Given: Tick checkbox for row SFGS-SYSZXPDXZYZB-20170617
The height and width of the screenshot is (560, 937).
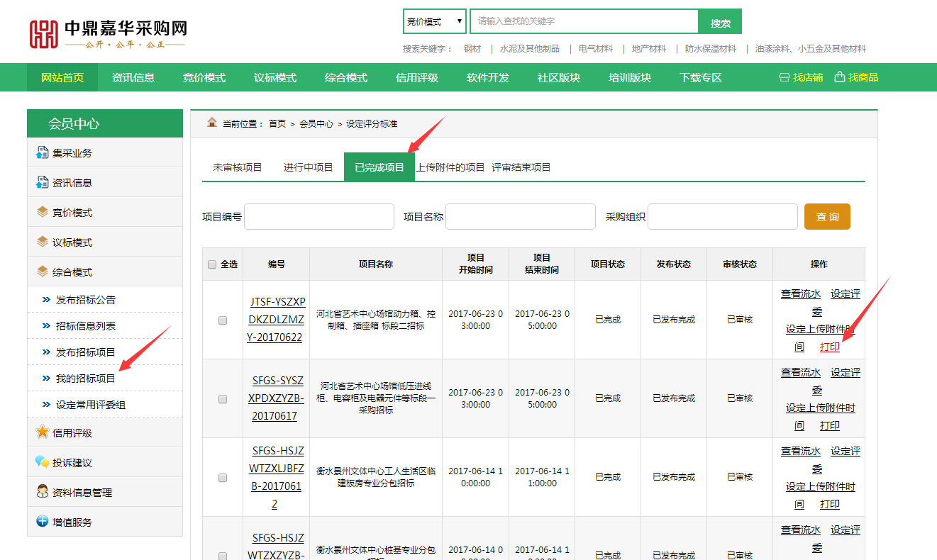Looking at the screenshot, I should [x=223, y=399].
